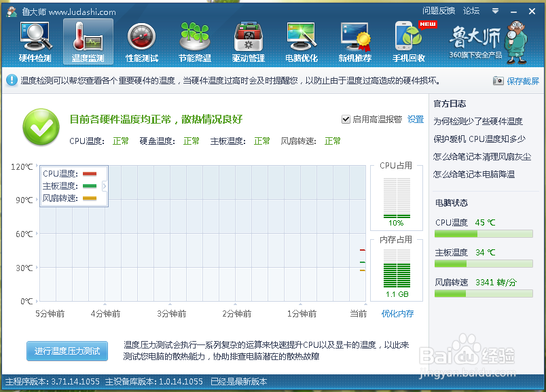Click the 当前 time axis label

point(359,314)
